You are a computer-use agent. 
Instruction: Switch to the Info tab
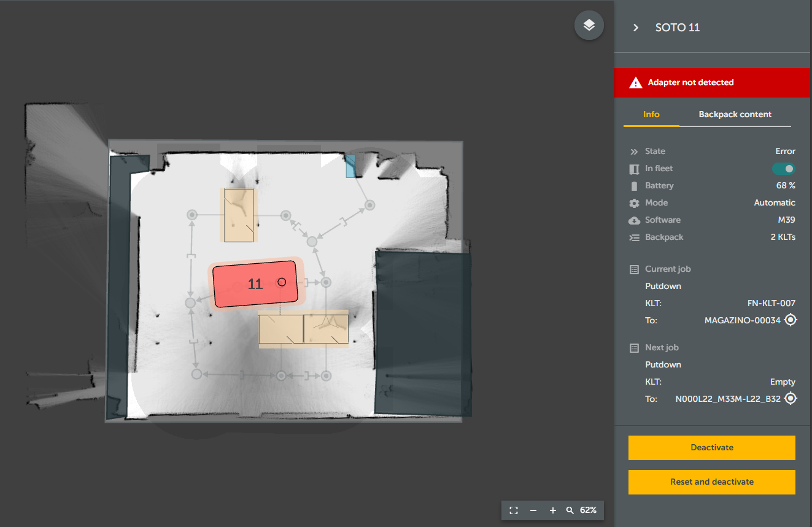[x=651, y=115]
